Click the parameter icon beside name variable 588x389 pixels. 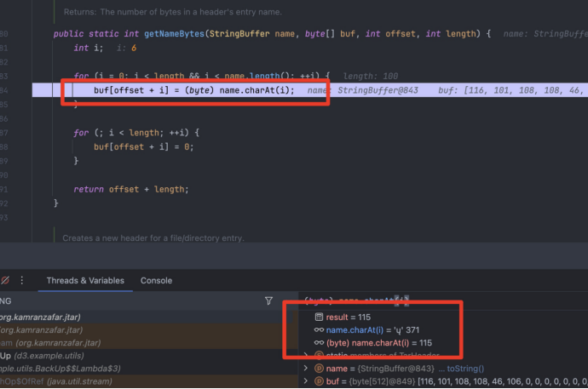click(320, 369)
